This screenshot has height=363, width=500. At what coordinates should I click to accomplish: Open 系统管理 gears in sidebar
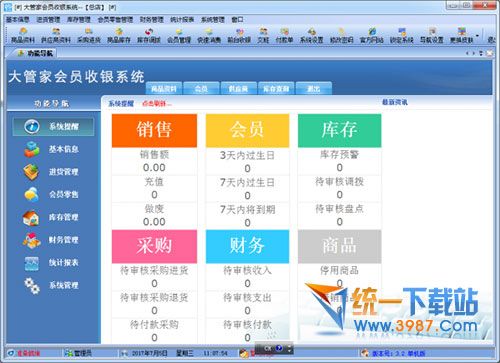[32, 286]
